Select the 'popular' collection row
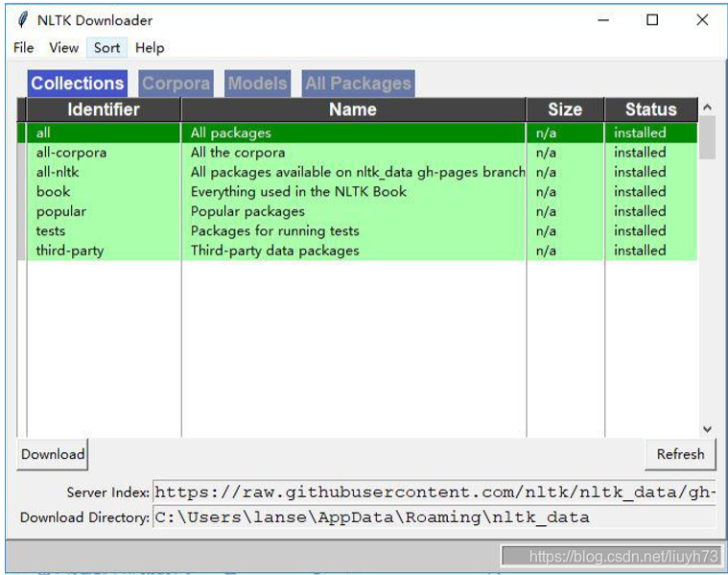 pyautogui.click(x=357, y=211)
